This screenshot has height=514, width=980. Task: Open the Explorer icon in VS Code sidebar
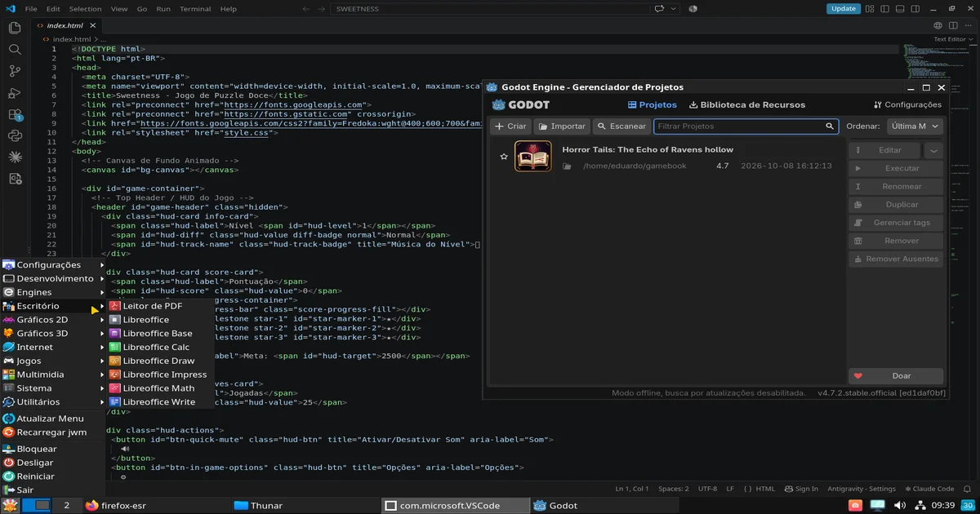[14, 28]
